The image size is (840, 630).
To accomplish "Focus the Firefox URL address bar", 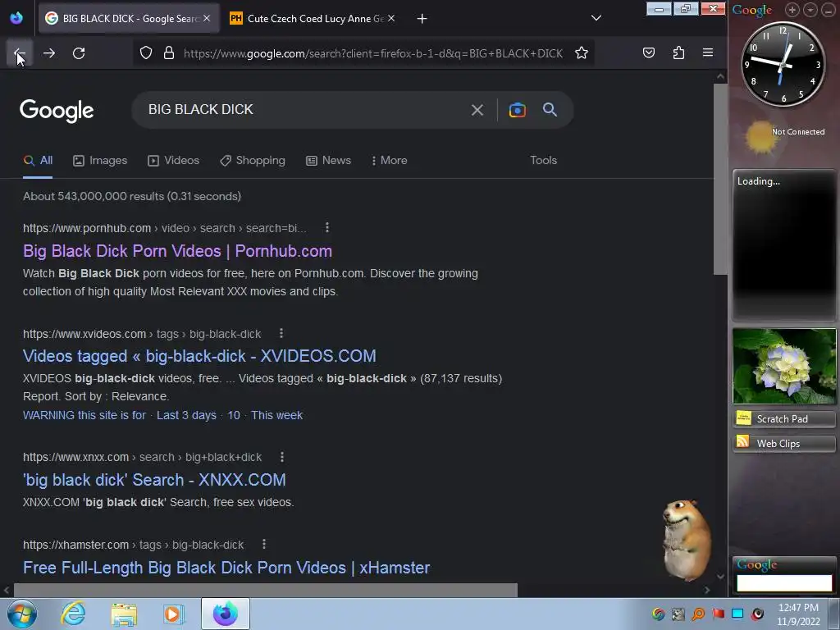I will coord(373,53).
